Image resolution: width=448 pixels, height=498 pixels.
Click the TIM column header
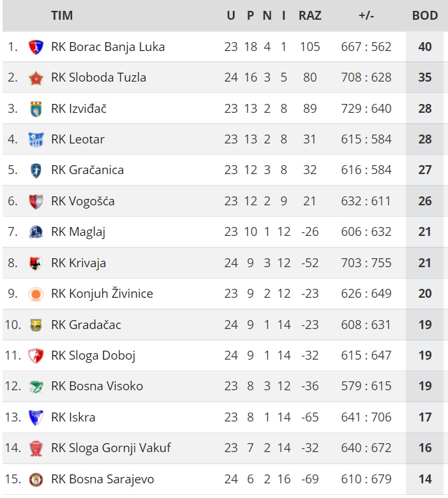61,15
